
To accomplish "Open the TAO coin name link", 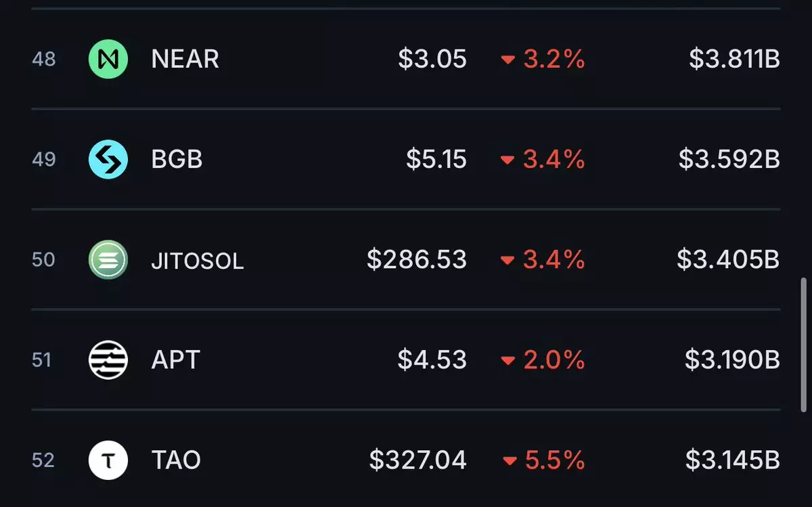I will coord(177,460).
